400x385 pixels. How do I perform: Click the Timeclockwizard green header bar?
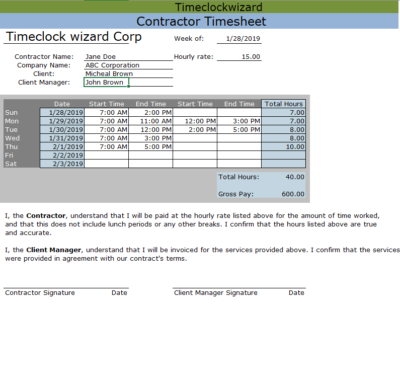point(200,7)
